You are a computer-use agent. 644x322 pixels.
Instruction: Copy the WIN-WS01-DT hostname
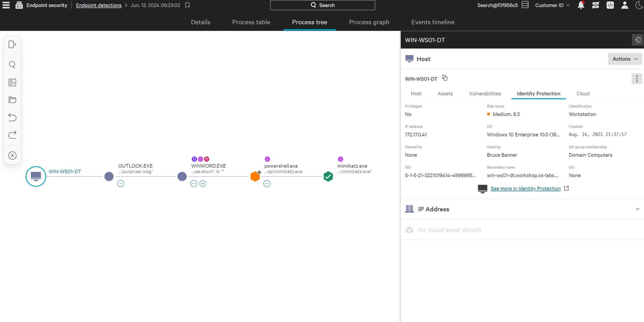click(x=445, y=78)
